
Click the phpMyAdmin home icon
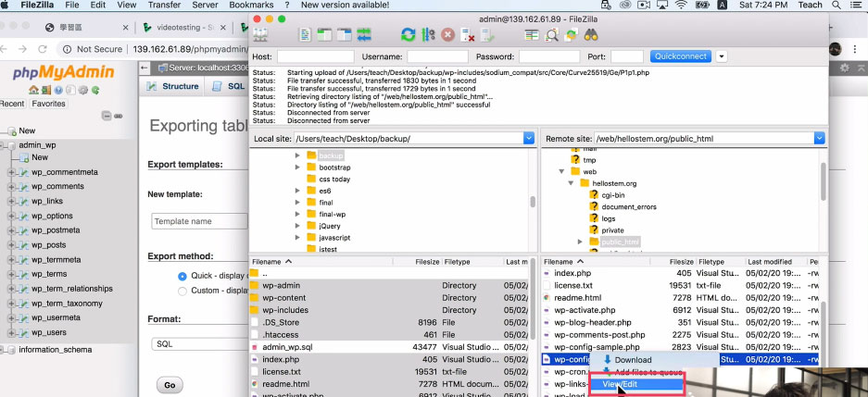34,90
